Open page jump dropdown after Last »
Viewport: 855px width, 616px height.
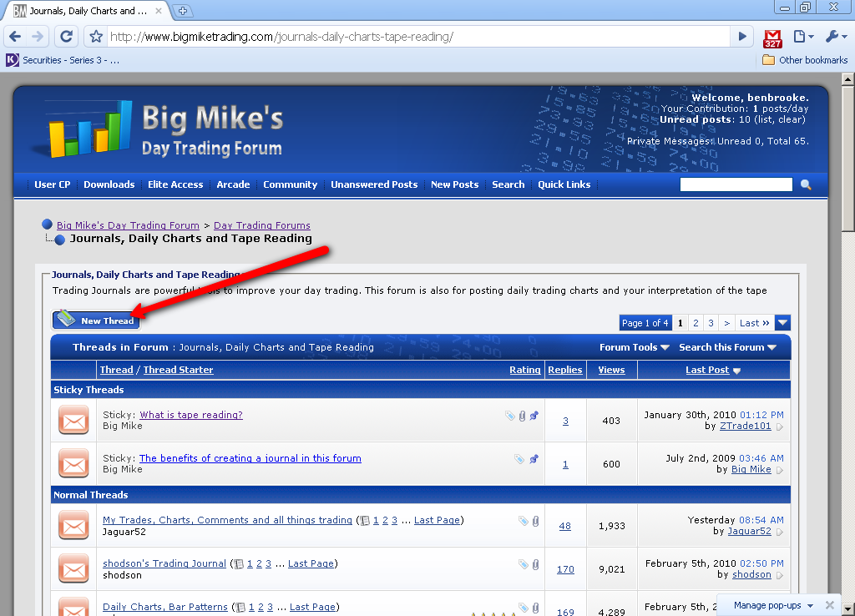coord(782,323)
